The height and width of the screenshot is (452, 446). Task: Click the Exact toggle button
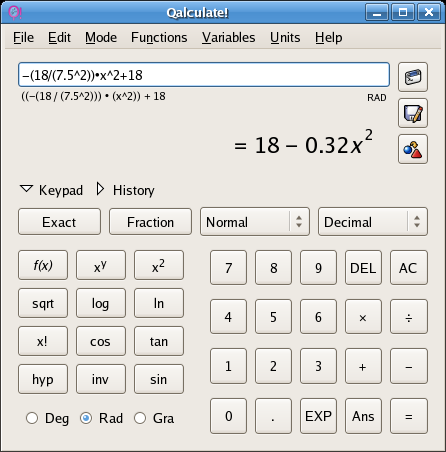(59, 222)
